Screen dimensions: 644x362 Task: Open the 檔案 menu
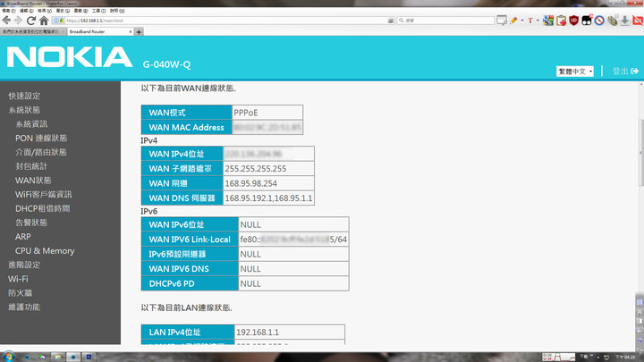point(9,11)
